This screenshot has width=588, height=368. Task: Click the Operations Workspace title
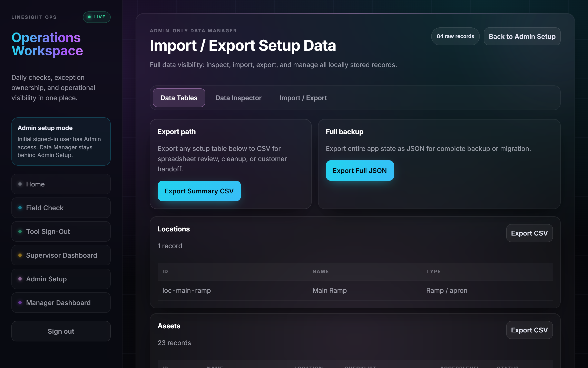click(x=47, y=44)
